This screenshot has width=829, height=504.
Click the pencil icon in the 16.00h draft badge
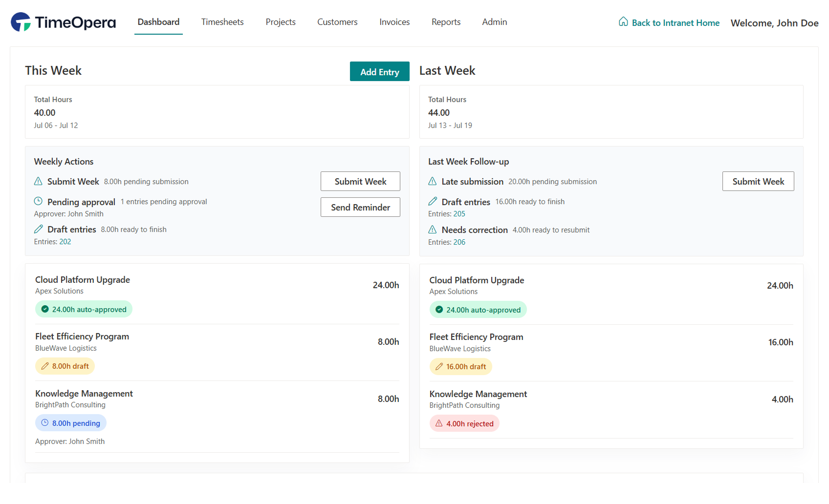[x=439, y=366]
